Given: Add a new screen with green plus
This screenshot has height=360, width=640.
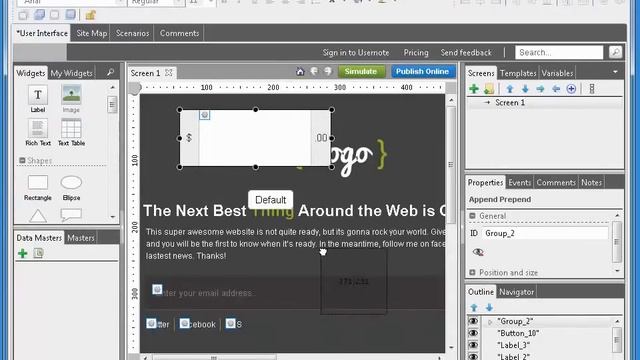Looking at the screenshot, I should pos(473,89).
